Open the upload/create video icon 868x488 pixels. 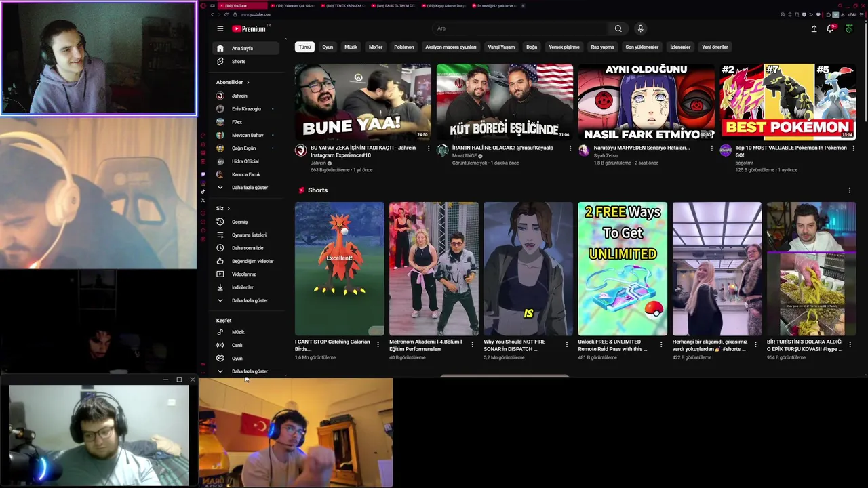pos(814,28)
